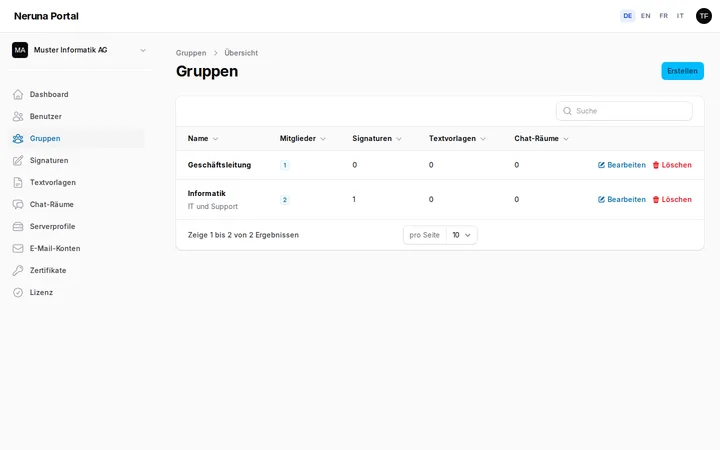Go to Zertifikate
This screenshot has height=450, width=720.
(77, 270)
